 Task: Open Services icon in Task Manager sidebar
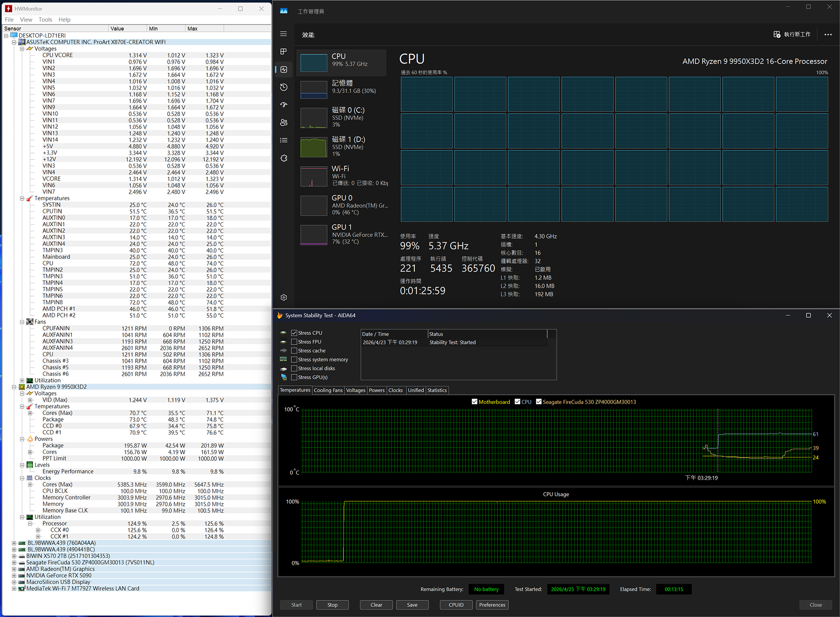pyautogui.click(x=283, y=158)
